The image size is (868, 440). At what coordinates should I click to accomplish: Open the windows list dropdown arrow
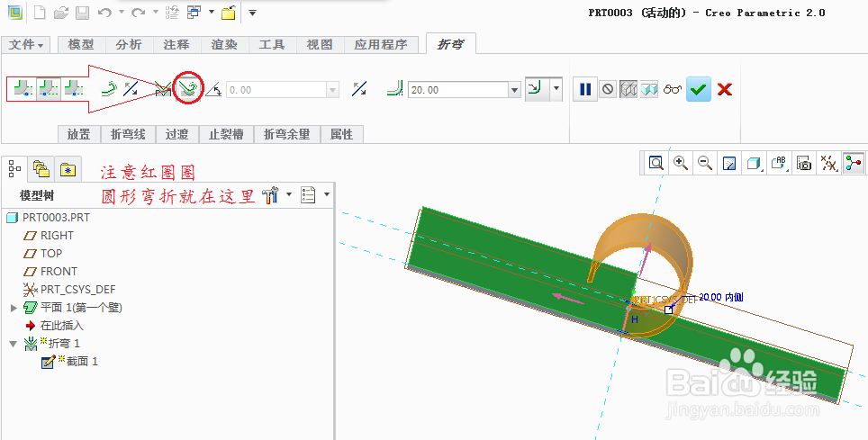tap(212, 12)
